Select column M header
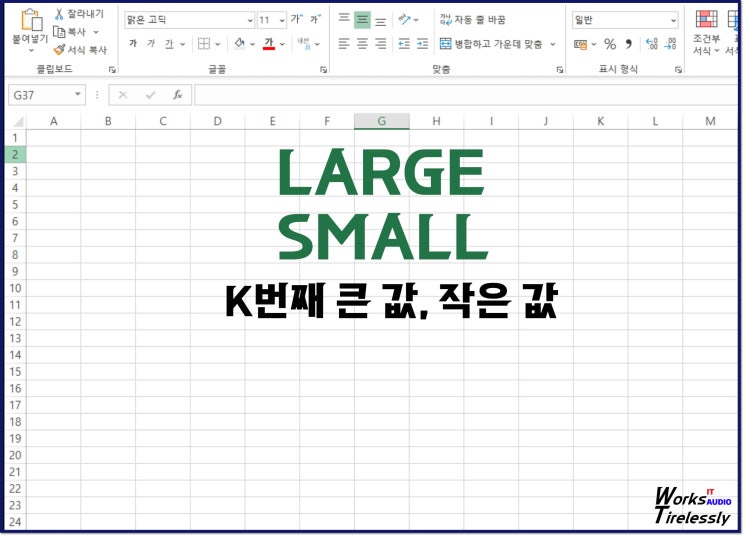The height and width of the screenshot is (535, 743). 710,121
